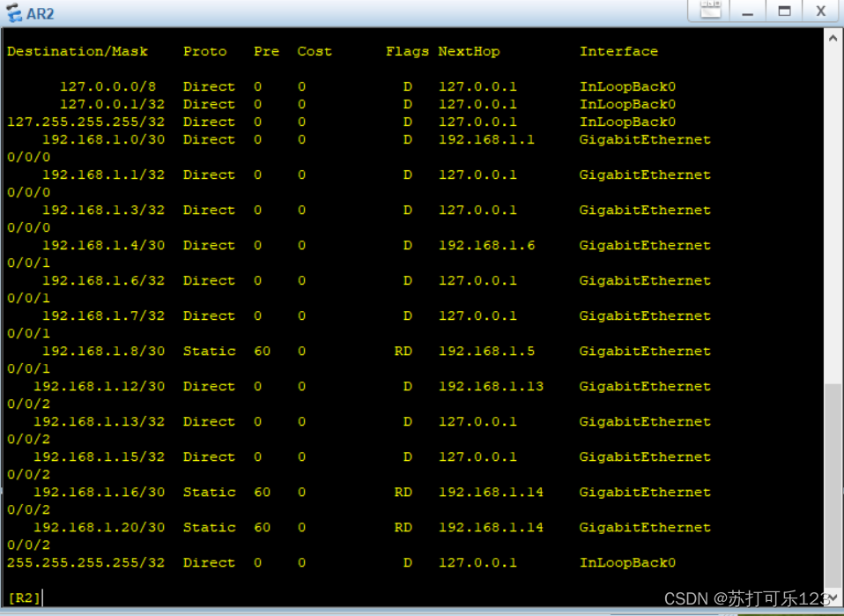The height and width of the screenshot is (616, 844).
Task: Click the AR2 router icon in title bar
Action: click(x=14, y=12)
